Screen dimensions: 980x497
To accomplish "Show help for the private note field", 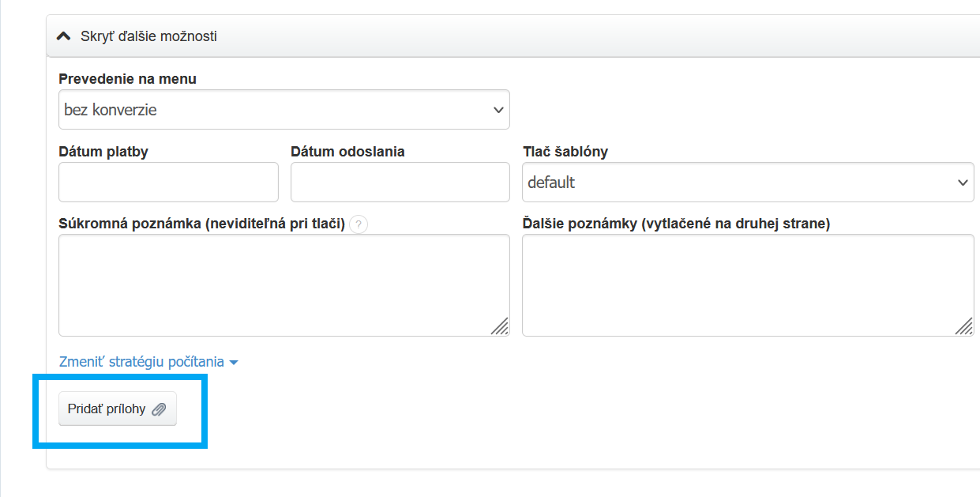I will click(359, 224).
